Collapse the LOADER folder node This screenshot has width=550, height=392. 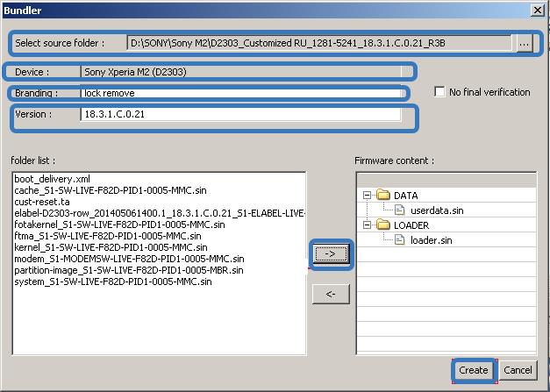coord(367,225)
